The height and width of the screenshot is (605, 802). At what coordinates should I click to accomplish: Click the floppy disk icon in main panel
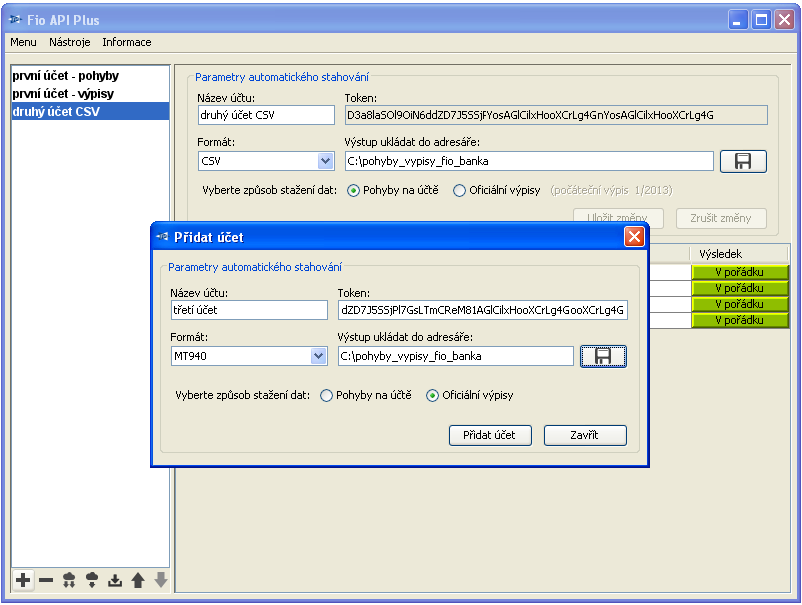(x=742, y=161)
